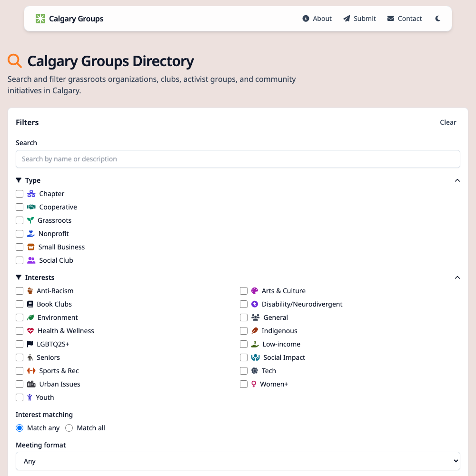Click the Clear filters button
The width and height of the screenshot is (476, 476).
(x=448, y=122)
